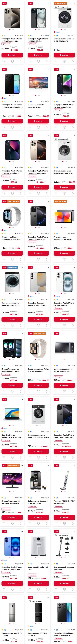77x644 pixels.
Task: Expand chevron on iPhone 15 Pro Max card
Action: click(x=22, y=3)
